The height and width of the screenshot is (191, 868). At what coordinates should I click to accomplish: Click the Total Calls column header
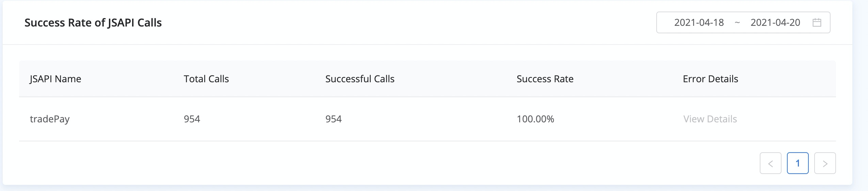pyautogui.click(x=206, y=79)
